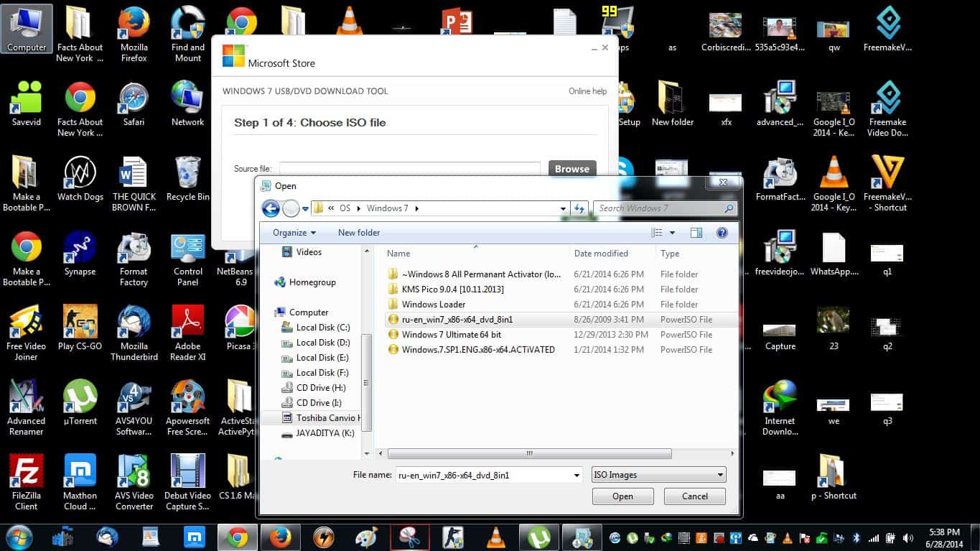
Task: Click the horizontal scrollbar under the file list
Action: [x=530, y=454]
